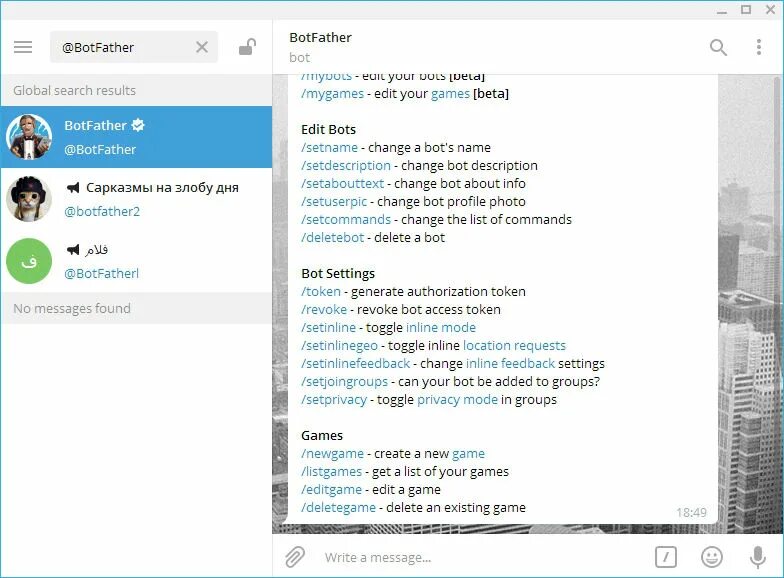784x578 pixels.
Task: Click the /setuserpic command
Action: 334,202
